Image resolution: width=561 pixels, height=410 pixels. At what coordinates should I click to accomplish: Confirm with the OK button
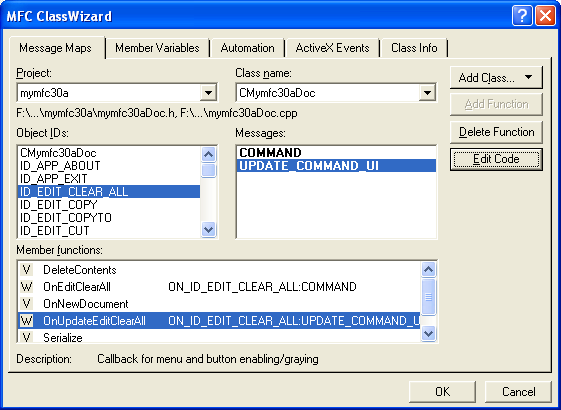click(442, 391)
